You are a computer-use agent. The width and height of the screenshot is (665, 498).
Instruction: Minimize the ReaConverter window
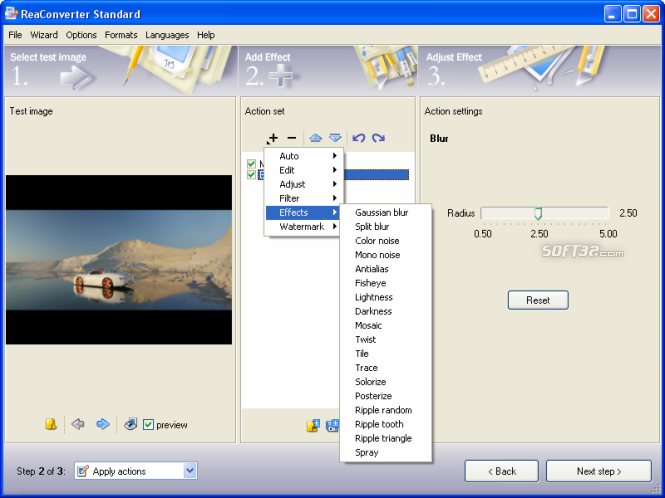[x=612, y=14]
